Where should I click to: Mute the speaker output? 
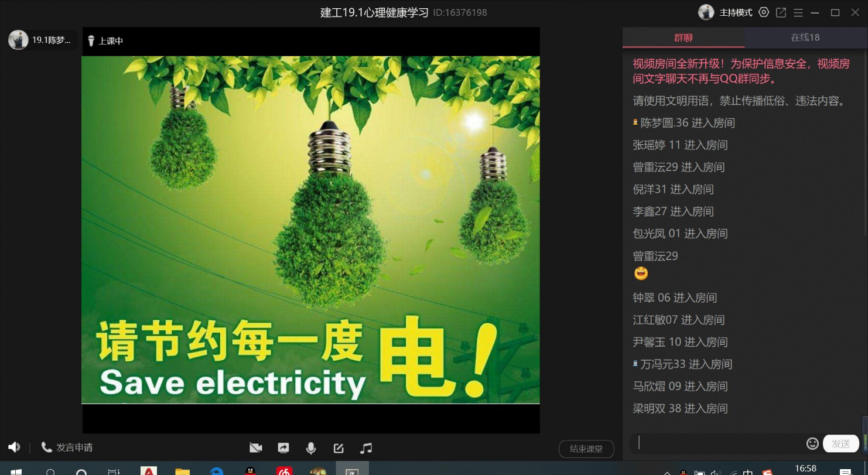click(x=14, y=446)
